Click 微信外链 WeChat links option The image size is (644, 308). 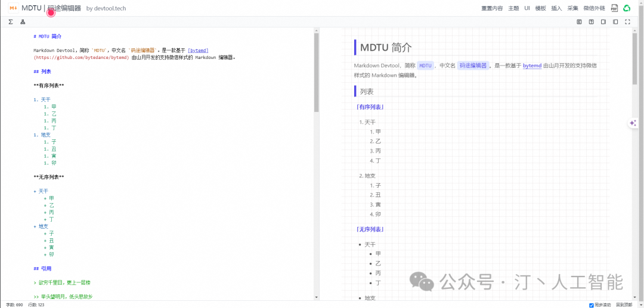pos(594,8)
